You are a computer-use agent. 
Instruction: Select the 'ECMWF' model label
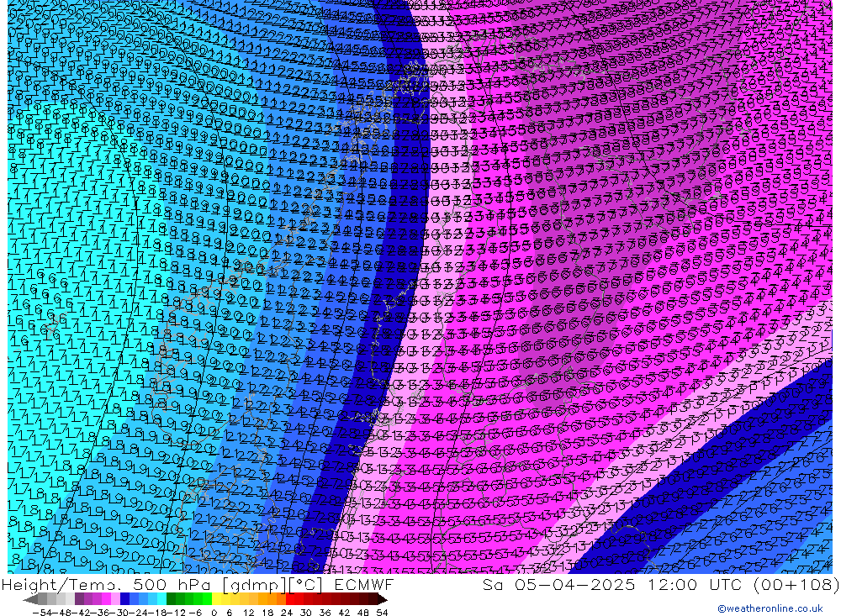click(x=364, y=585)
